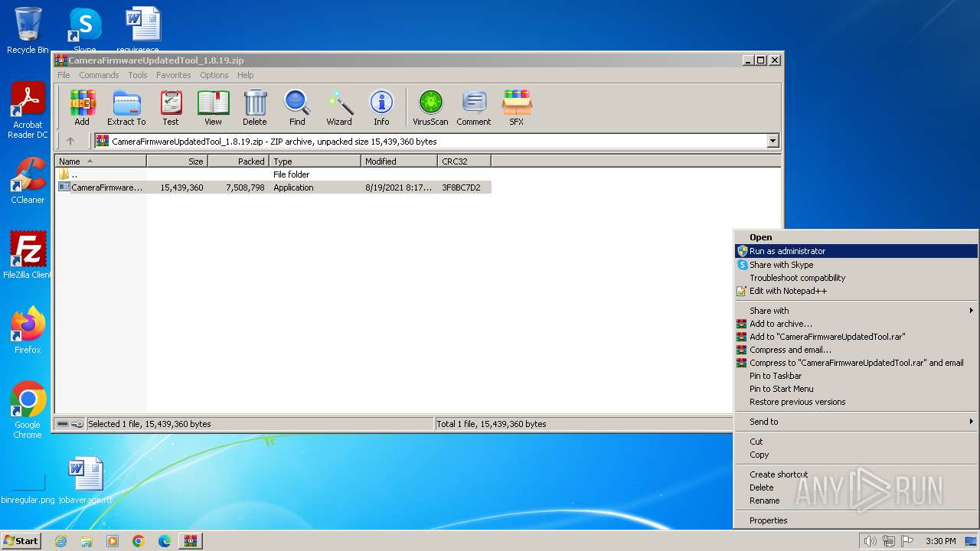Open Acrobat Reader DC desktop icon

coord(28,111)
